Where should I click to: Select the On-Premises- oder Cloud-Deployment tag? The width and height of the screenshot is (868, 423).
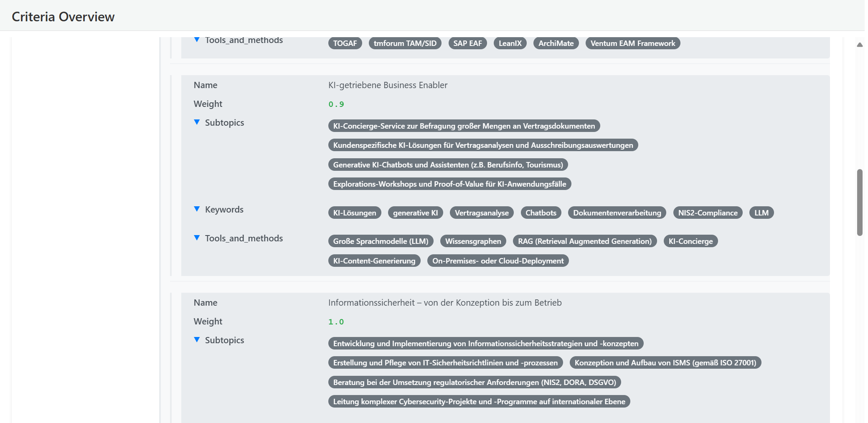[x=497, y=261]
